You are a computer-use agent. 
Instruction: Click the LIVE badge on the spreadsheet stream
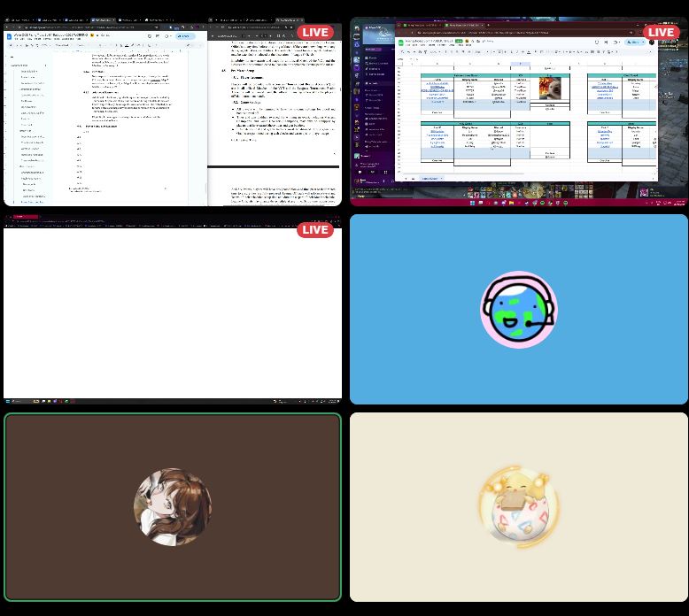click(x=661, y=33)
